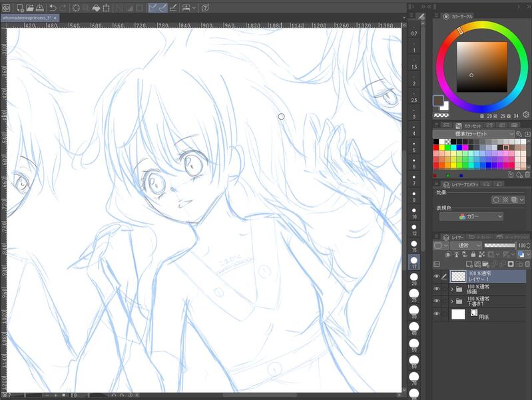Select brush size 17 preset

tap(414, 262)
